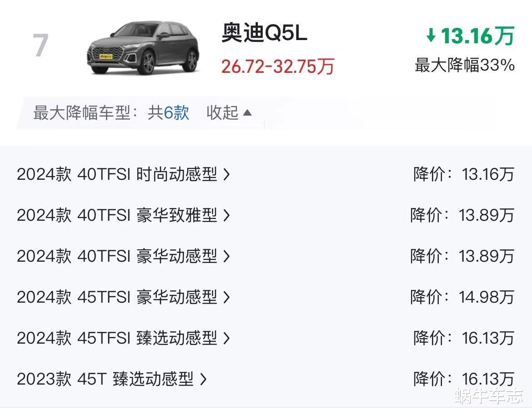Click the 26.72-32.75万 price range
This screenshot has width=532, height=416.
click(x=278, y=66)
